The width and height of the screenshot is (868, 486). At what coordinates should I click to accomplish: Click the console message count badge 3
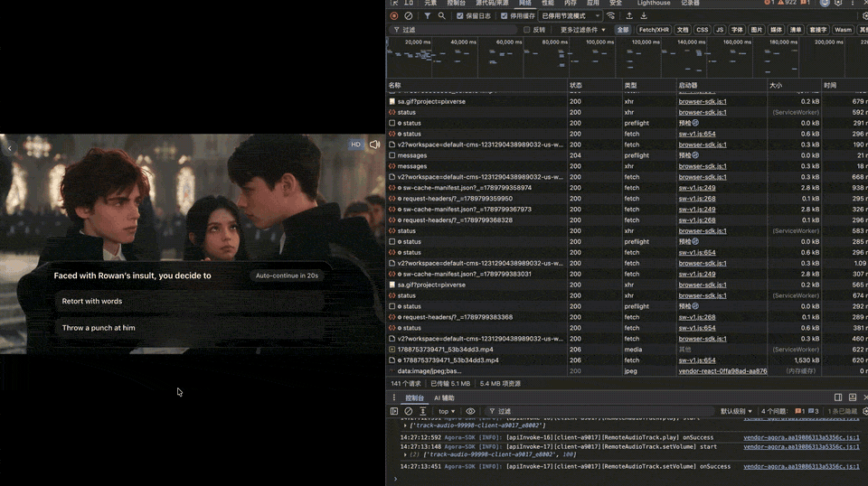coord(814,411)
